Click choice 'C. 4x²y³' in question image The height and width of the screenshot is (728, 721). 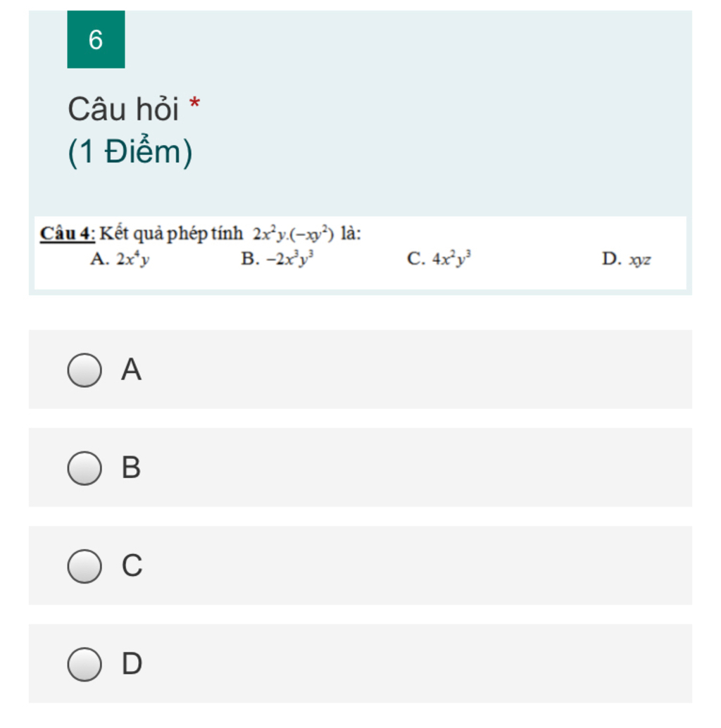coord(439,258)
